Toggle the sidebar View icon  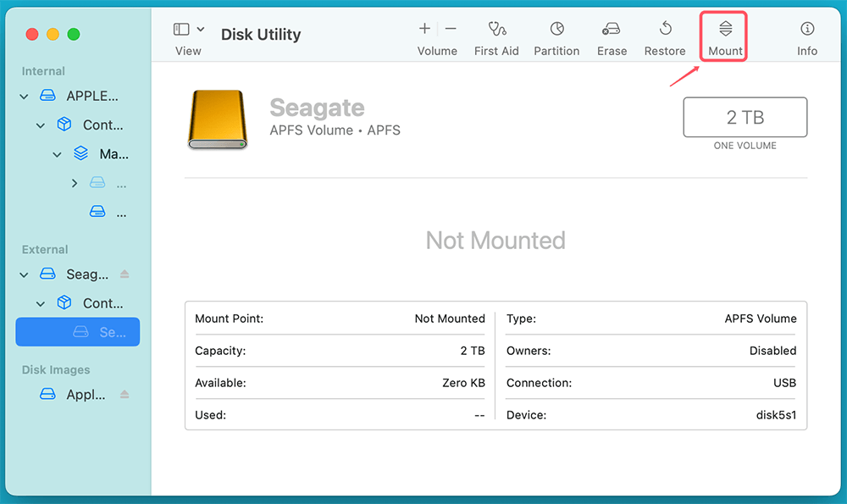(x=181, y=28)
